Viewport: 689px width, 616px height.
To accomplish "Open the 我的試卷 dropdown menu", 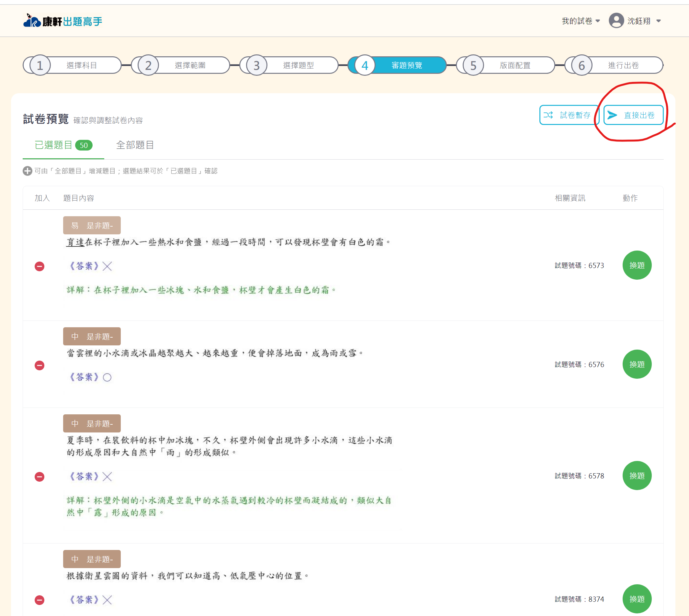I will coord(581,21).
